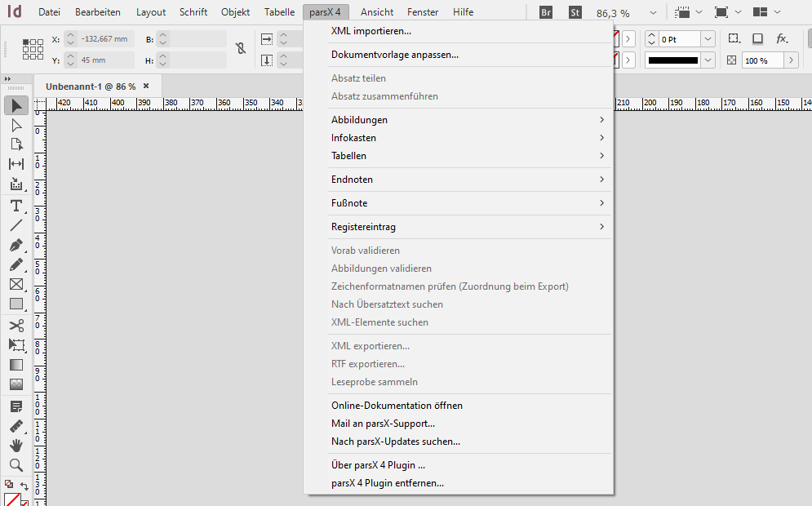Swap fill and stroke arrows
Viewport: 812px width, 506px height.
tap(24, 486)
